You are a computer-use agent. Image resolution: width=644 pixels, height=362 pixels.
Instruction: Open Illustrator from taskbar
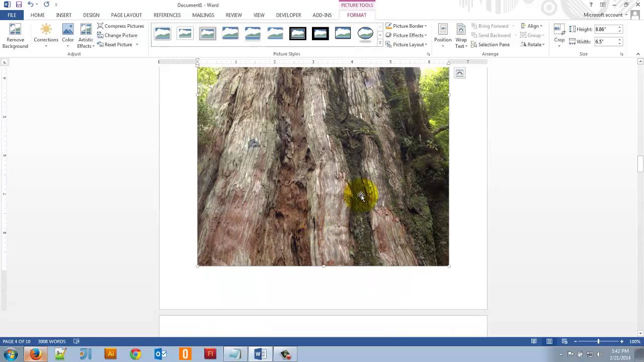tap(110, 354)
